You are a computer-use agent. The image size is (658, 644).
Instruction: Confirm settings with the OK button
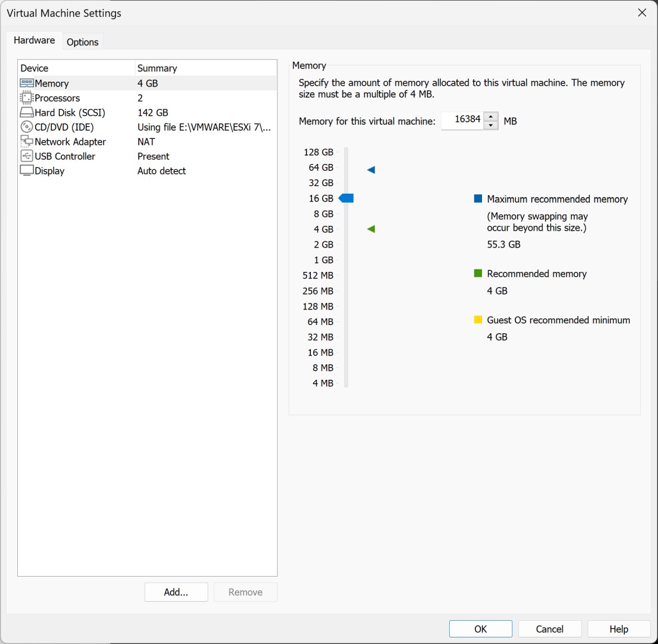(480, 629)
